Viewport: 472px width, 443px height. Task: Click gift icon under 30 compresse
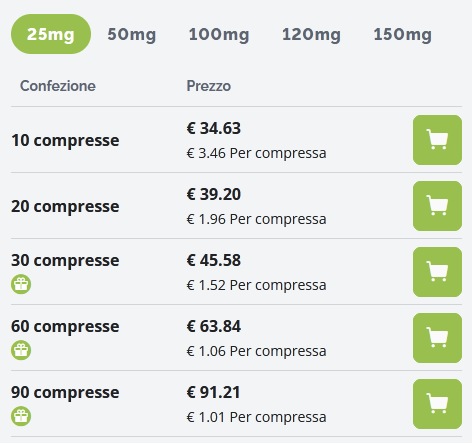coord(21,284)
